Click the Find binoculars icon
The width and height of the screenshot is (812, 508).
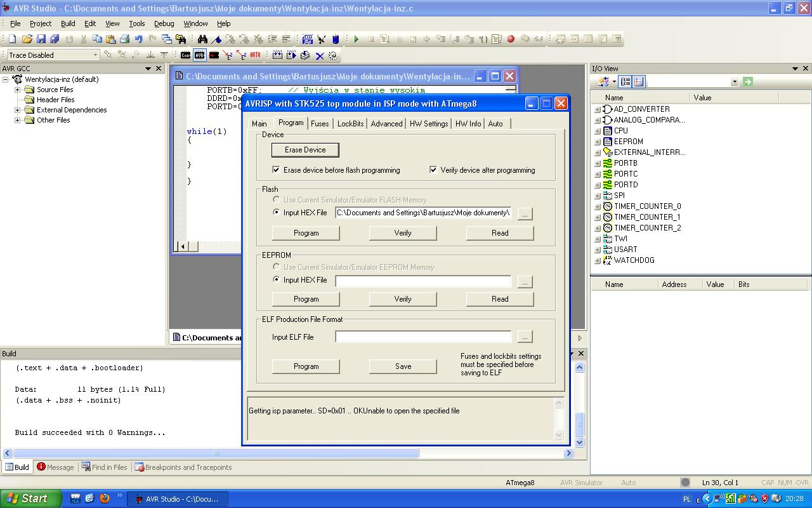(202, 39)
